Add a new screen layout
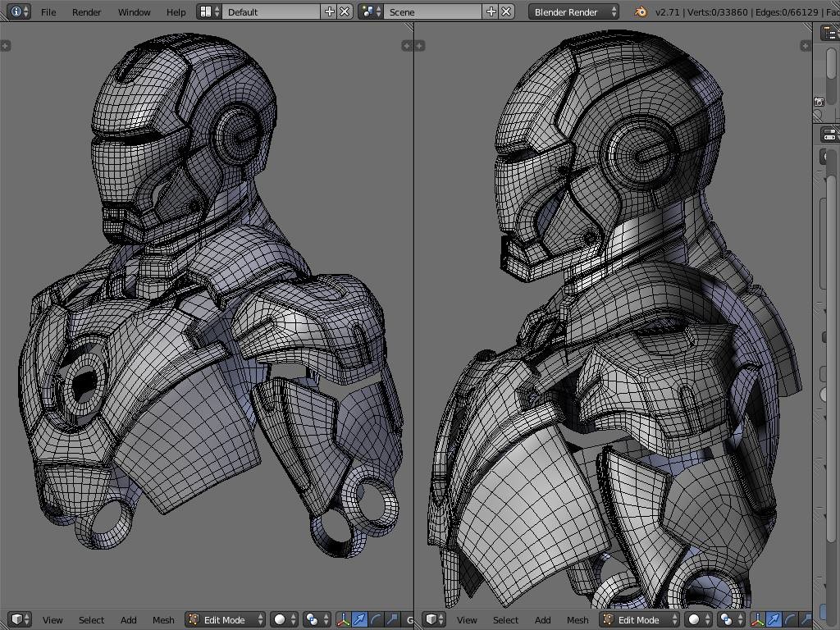This screenshot has height=630, width=840. (329, 11)
